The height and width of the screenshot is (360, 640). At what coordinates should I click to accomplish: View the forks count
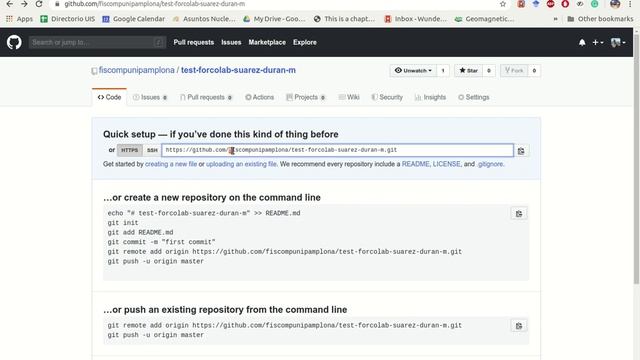click(534, 71)
